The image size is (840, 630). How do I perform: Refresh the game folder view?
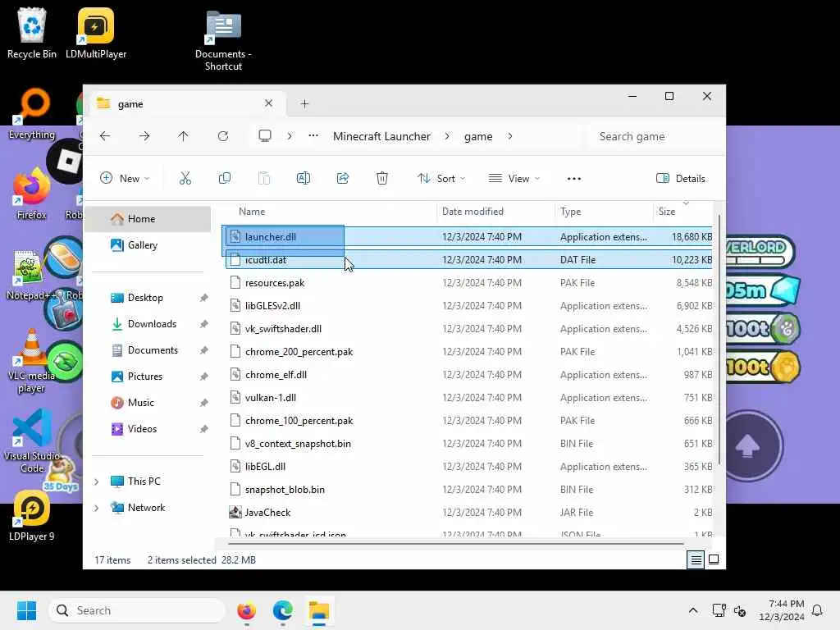[x=223, y=136]
